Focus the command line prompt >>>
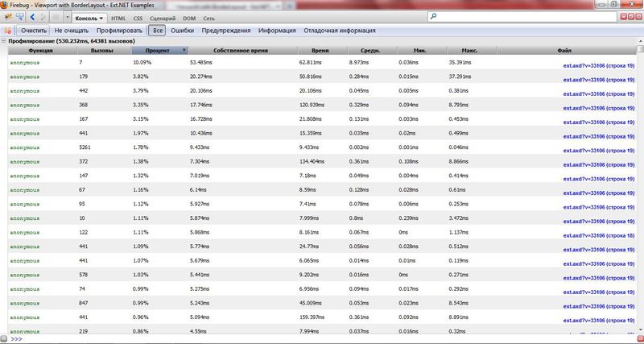Image resolution: width=644 pixels, height=344 pixels. pyautogui.click(x=16, y=339)
